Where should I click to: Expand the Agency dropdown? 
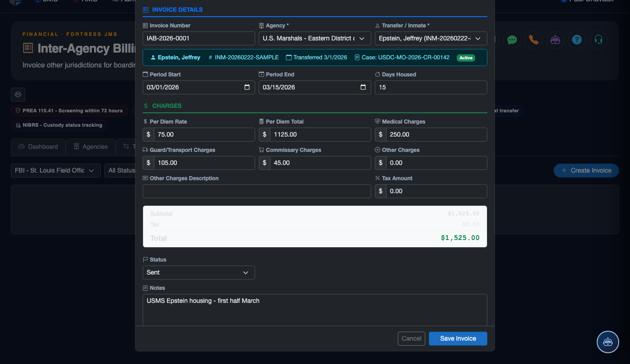315,38
